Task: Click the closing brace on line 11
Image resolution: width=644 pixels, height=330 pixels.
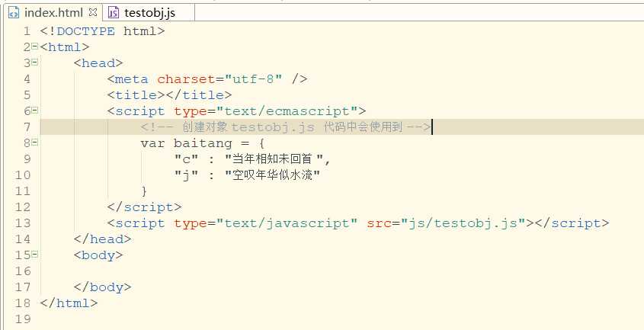Action: [144, 191]
